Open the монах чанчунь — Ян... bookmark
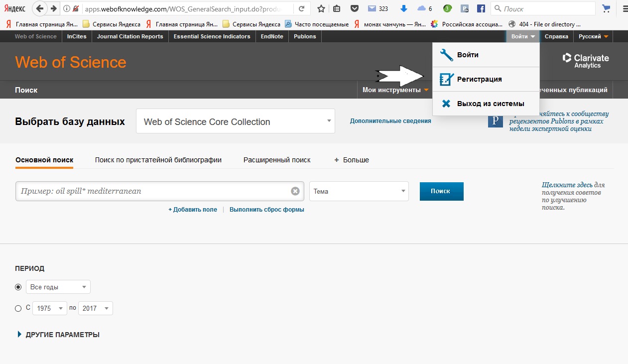 pyautogui.click(x=390, y=24)
